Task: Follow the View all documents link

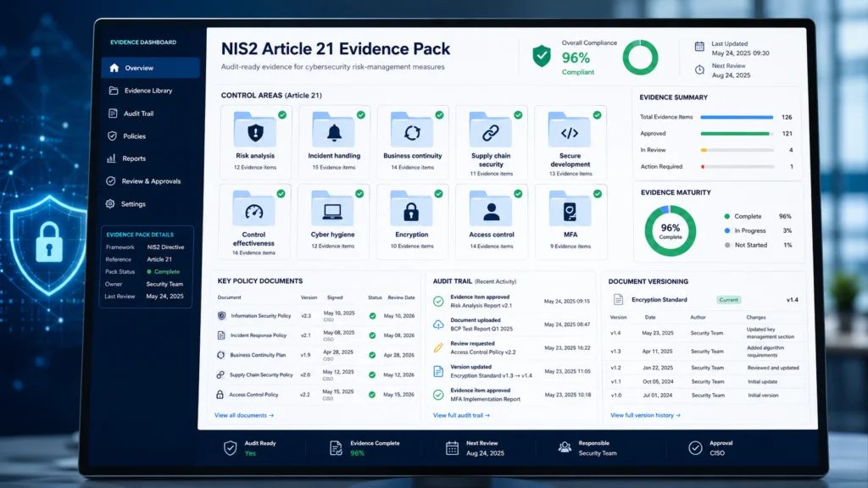Action: point(244,415)
